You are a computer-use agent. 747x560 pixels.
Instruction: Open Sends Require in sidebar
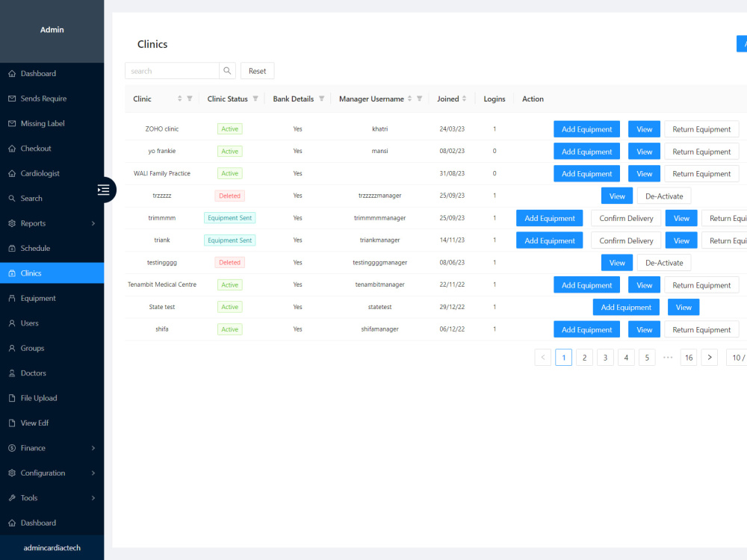pos(52,99)
